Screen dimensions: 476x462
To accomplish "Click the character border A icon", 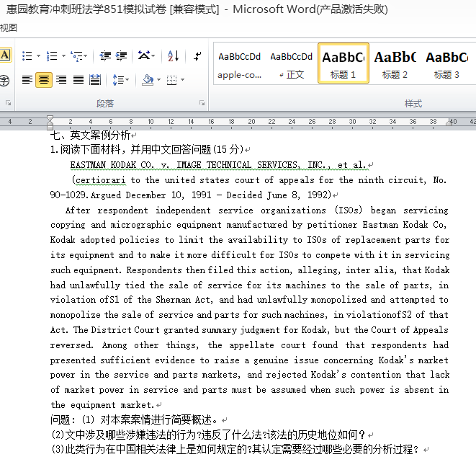I will click(5, 55).
